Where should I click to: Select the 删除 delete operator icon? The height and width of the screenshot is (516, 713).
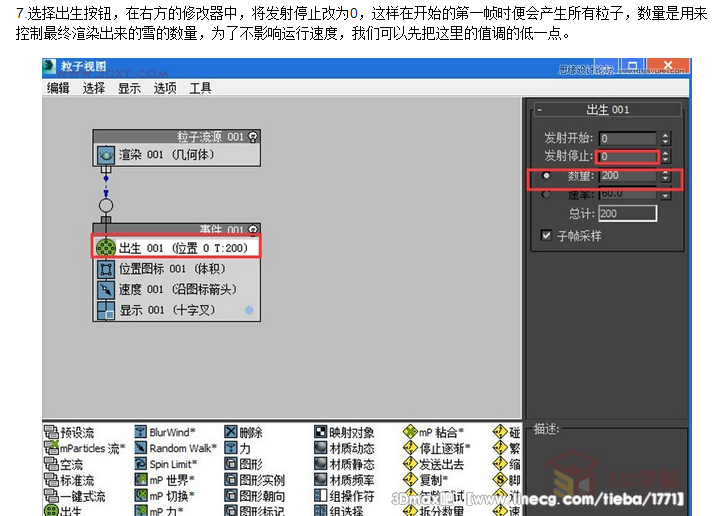231,432
